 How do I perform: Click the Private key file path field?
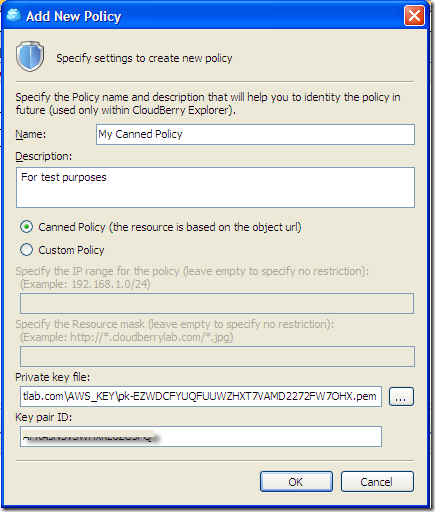201,396
